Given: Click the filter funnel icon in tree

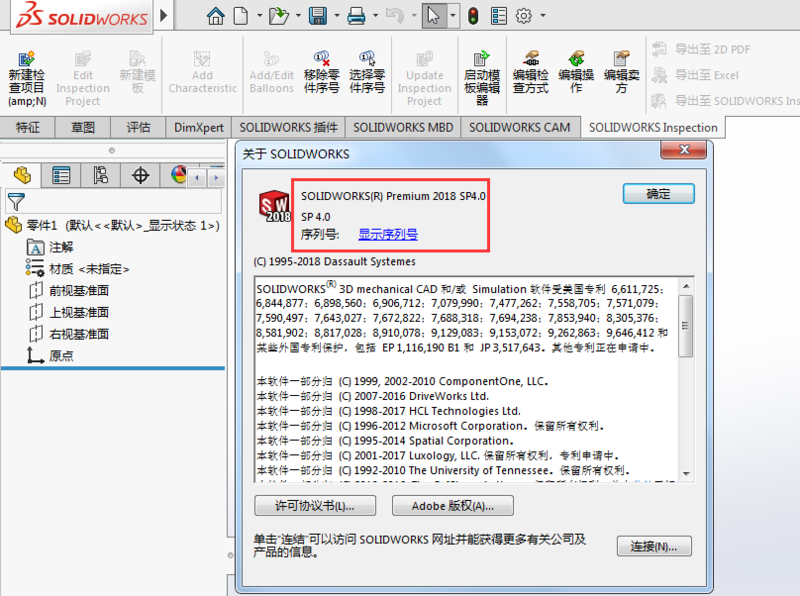Looking at the screenshot, I should [x=16, y=202].
